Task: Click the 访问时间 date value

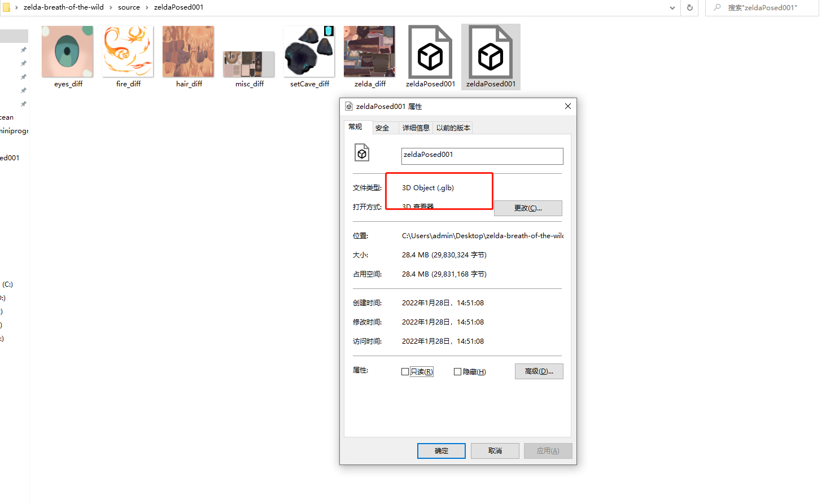Action: [x=443, y=341]
